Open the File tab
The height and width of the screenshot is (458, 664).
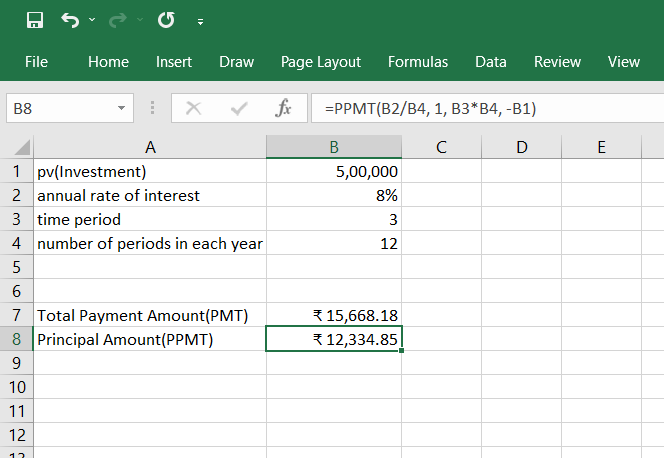(36, 62)
